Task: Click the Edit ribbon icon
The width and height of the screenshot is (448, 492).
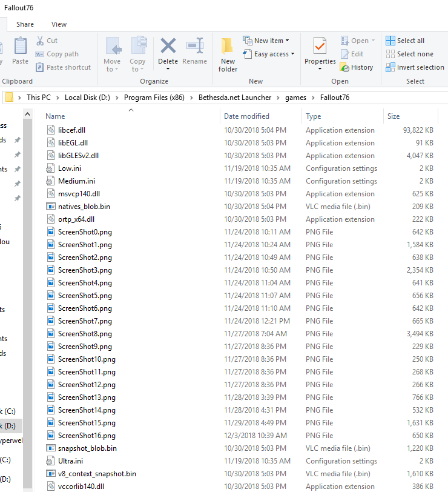Action: click(344, 54)
